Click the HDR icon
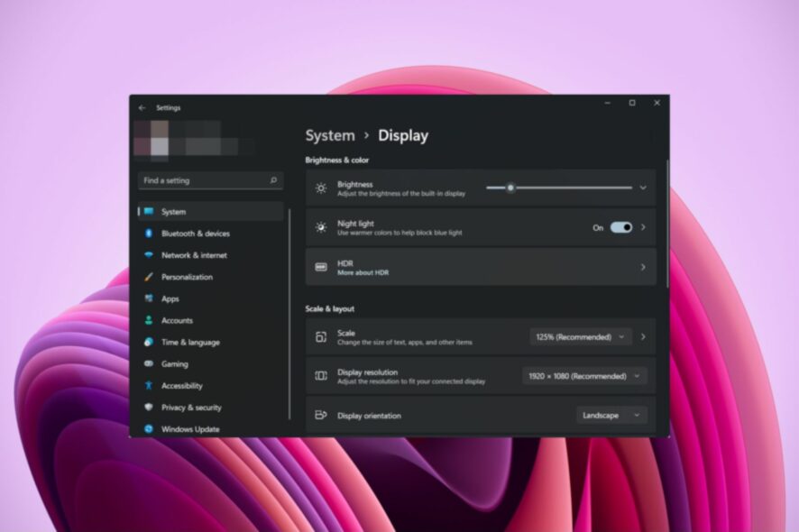The height and width of the screenshot is (532, 799). tap(321, 267)
